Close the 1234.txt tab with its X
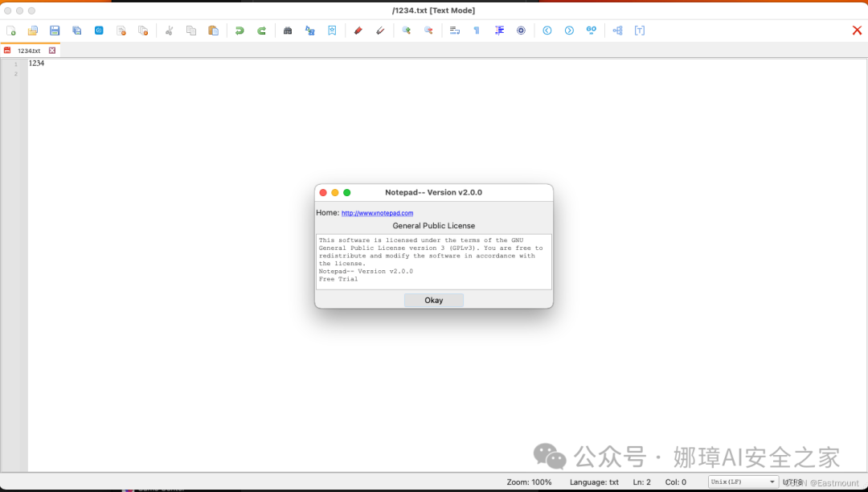Screen dimensions: 868x492 [52, 51]
